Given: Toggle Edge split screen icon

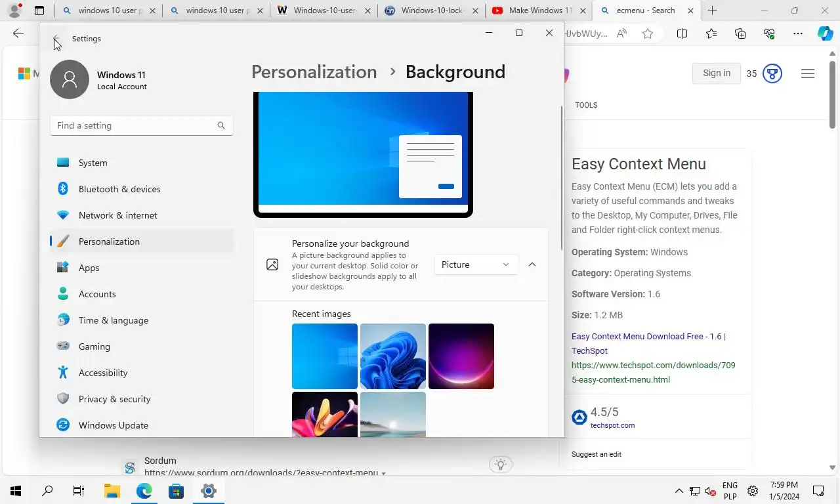Looking at the screenshot, I should [x=682, y=34].
